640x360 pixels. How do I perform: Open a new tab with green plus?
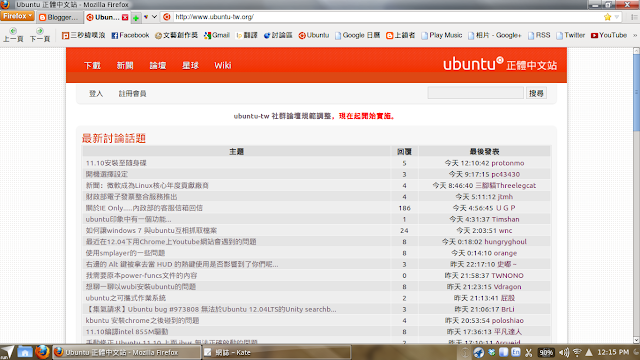[x=136, y=18]
